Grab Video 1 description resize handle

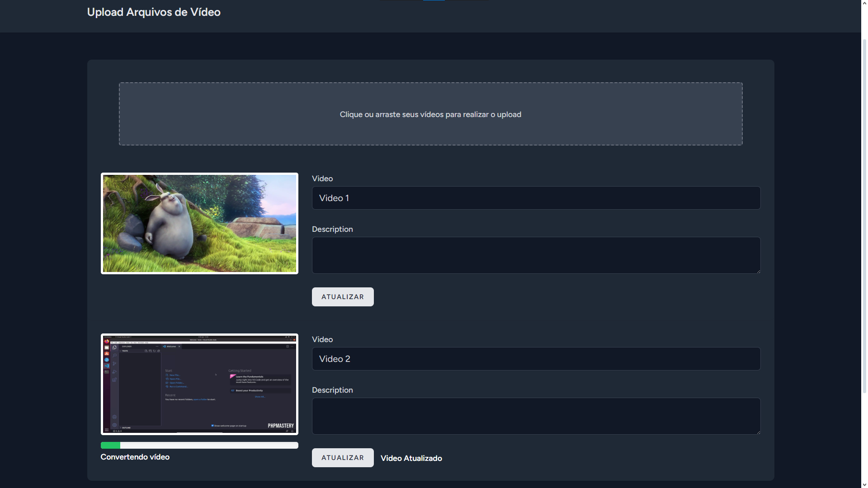tap(758, 271)
